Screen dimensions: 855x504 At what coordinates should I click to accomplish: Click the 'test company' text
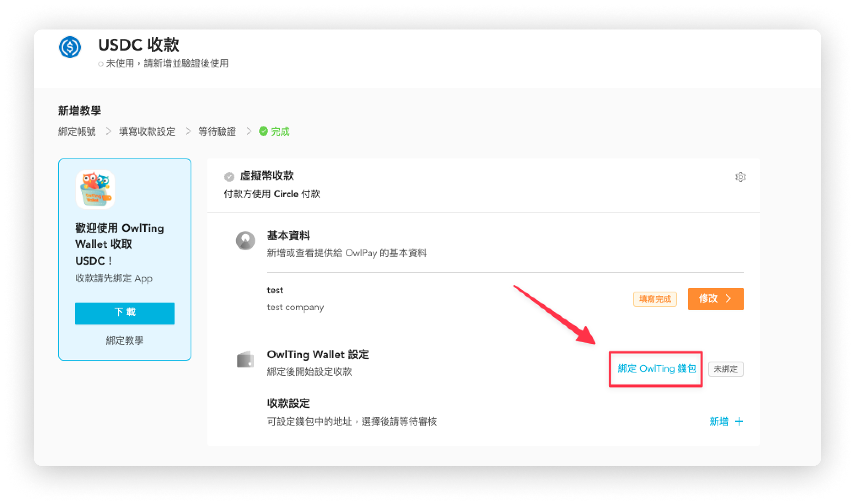pos(295,307)
